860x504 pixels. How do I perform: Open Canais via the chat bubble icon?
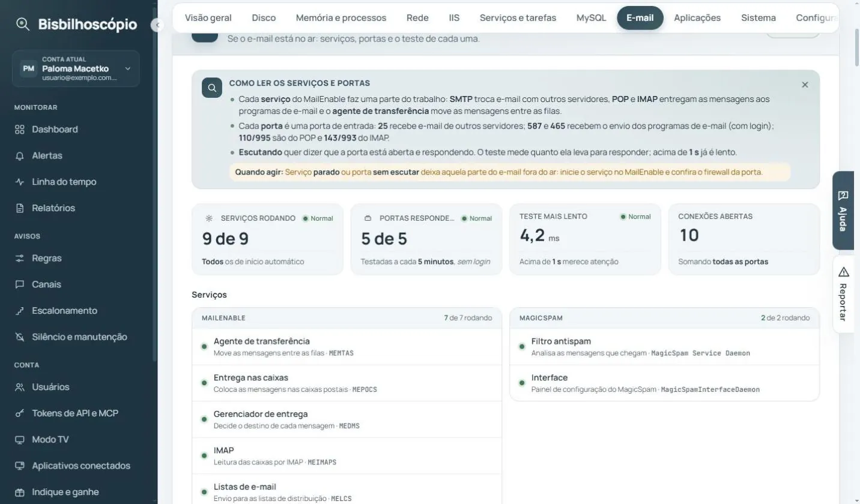click(x=20, y=284)
